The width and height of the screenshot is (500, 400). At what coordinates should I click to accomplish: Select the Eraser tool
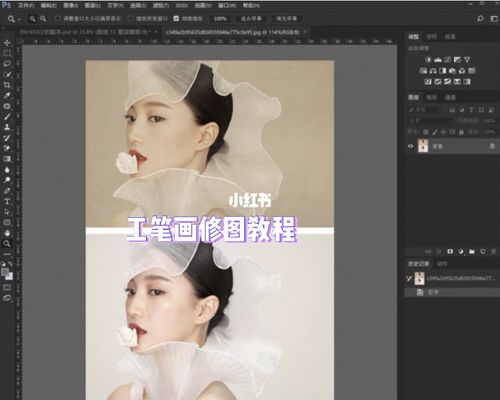coord(7,148)
